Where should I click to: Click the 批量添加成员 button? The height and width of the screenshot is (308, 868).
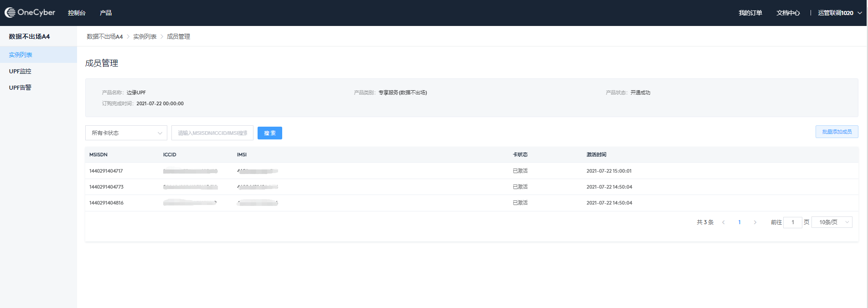click(x=837, y=132)
